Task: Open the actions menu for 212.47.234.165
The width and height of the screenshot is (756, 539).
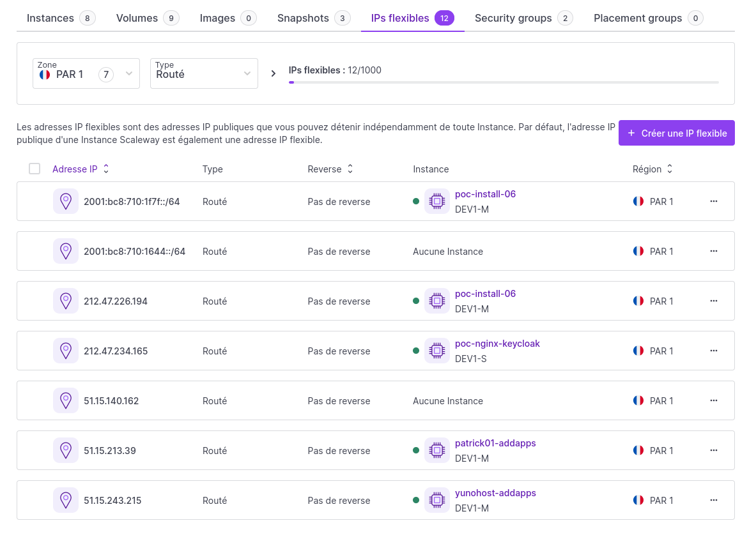Action: coord(714,351)
